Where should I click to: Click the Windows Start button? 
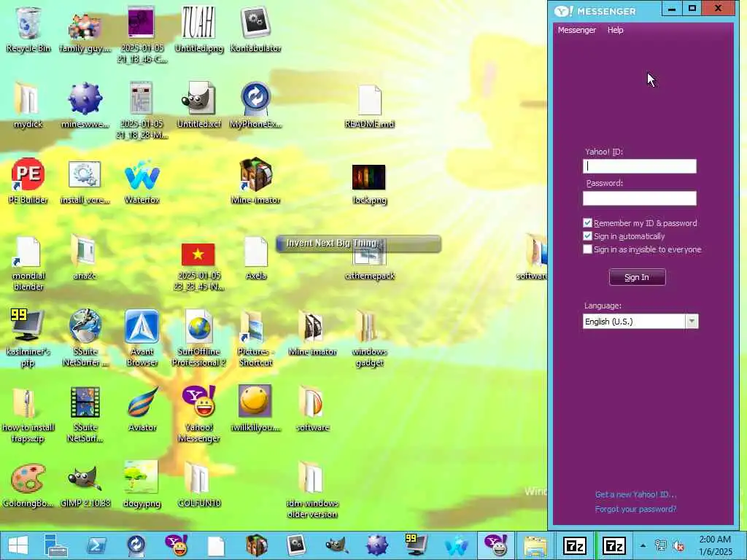pos(18,545)
